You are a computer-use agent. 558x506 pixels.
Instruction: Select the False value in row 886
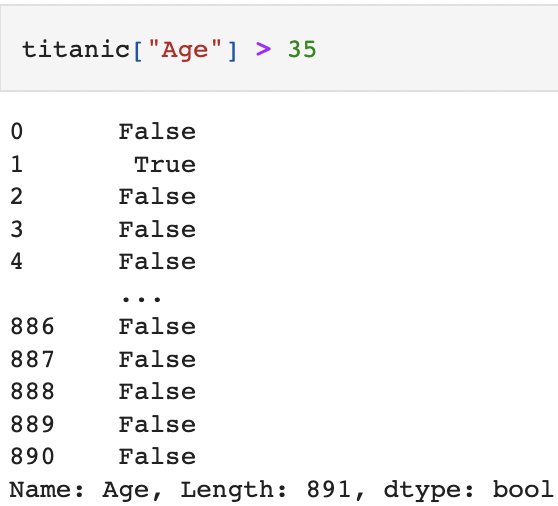click(x=157, y=327)
